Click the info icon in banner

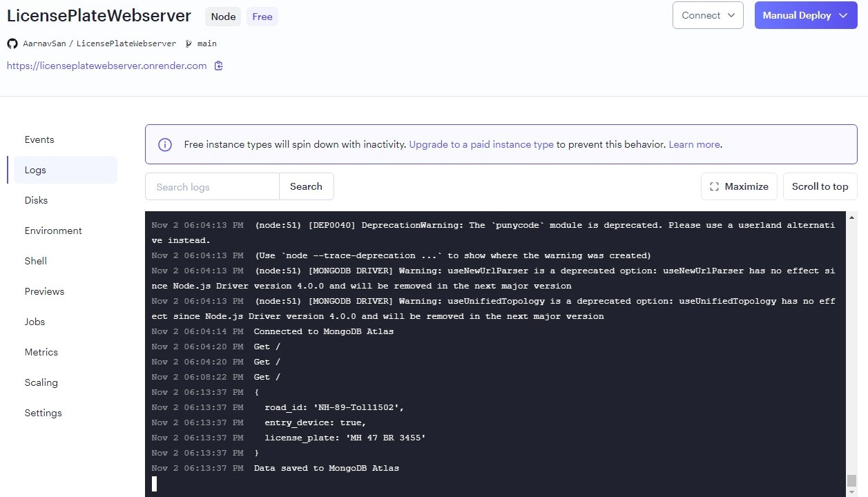coord(165,145)
